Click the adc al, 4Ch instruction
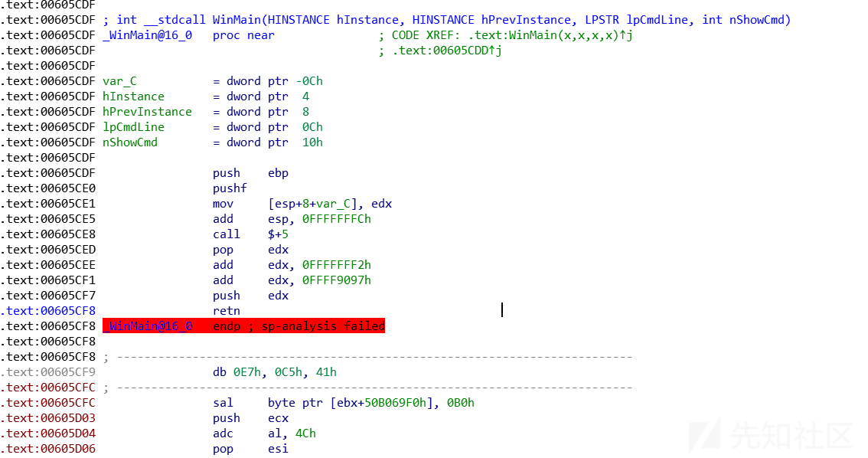This screenshot has width=868, height=458. 264,433
